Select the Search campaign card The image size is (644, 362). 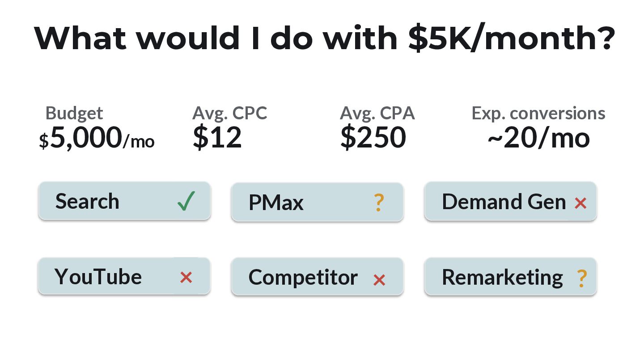(x=124, y=201)
